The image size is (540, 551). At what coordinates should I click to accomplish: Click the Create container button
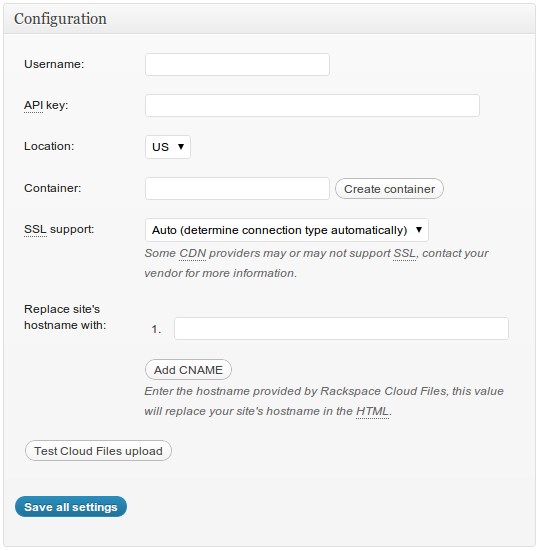click(389, 189)
